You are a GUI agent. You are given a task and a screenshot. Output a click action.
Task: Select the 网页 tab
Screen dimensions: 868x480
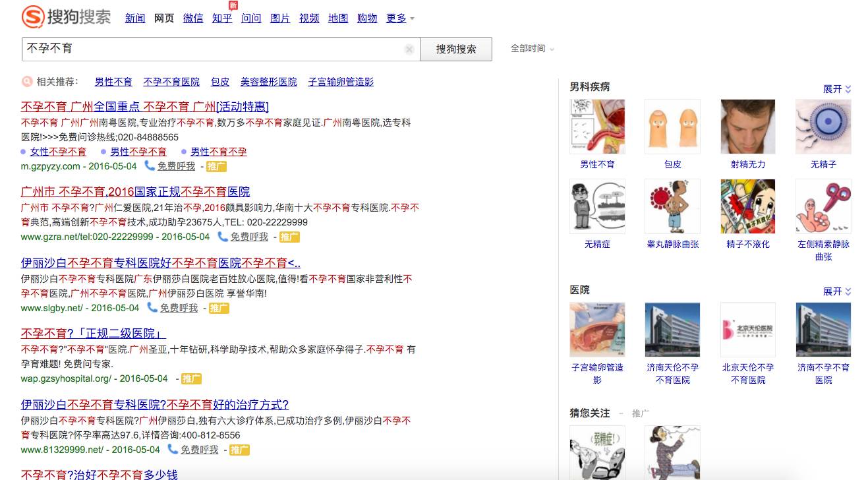click(164, 18)
